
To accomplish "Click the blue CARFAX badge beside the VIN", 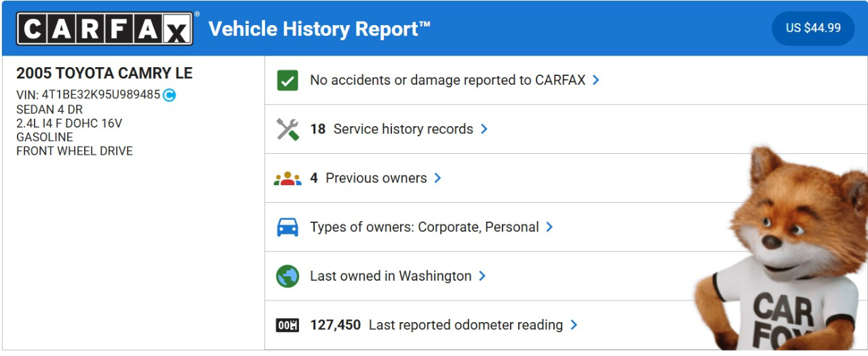I will click(170, 95).
